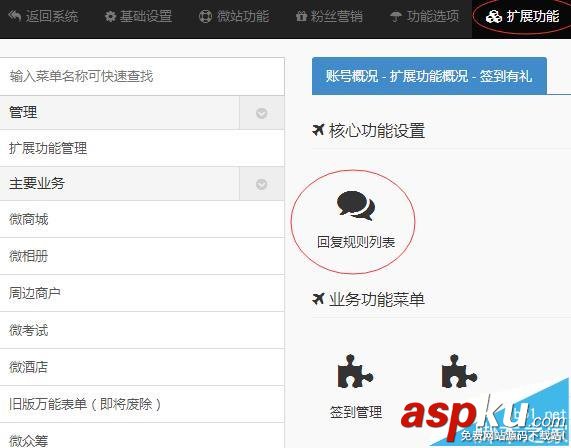Image resolution: width=571 pixels, height=448 pixels.
Task: Open the 功能选项 menu
Action: 425,16
